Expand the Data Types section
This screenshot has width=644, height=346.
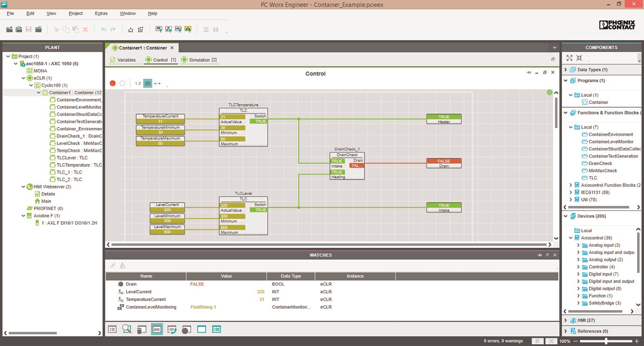(x=566, y=69)
